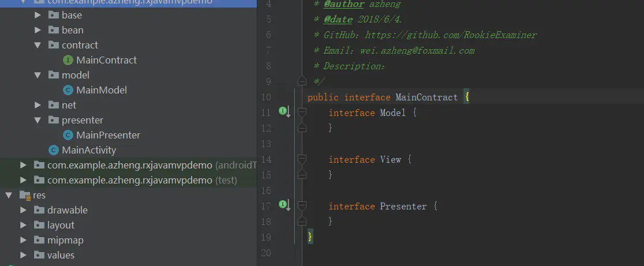Screen dimensions: 644x266
Task: Collapse the presenter package folder
Action: 38,120
